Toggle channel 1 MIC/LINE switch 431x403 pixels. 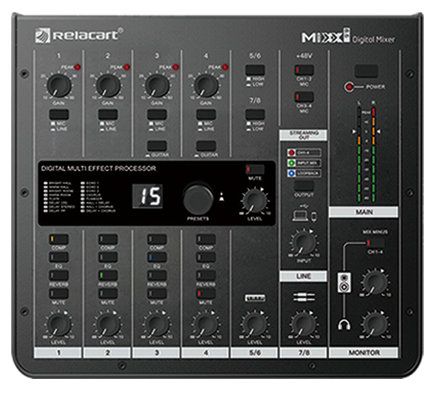pos(59,115)
